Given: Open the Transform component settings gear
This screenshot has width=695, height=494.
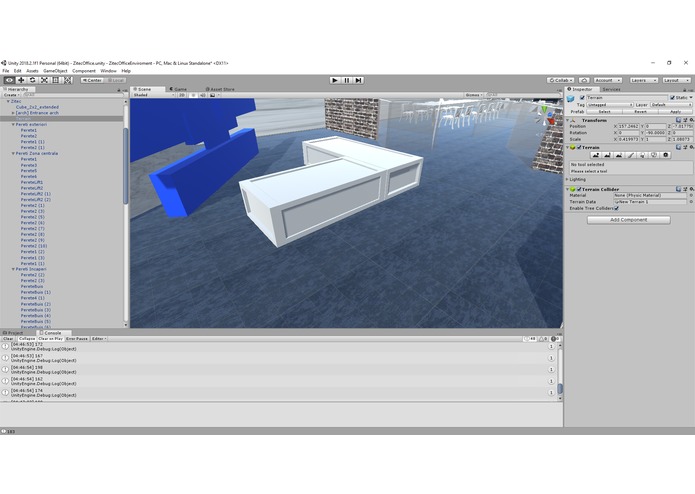Looking at the screenshot, I should click(x=691, y=120).
